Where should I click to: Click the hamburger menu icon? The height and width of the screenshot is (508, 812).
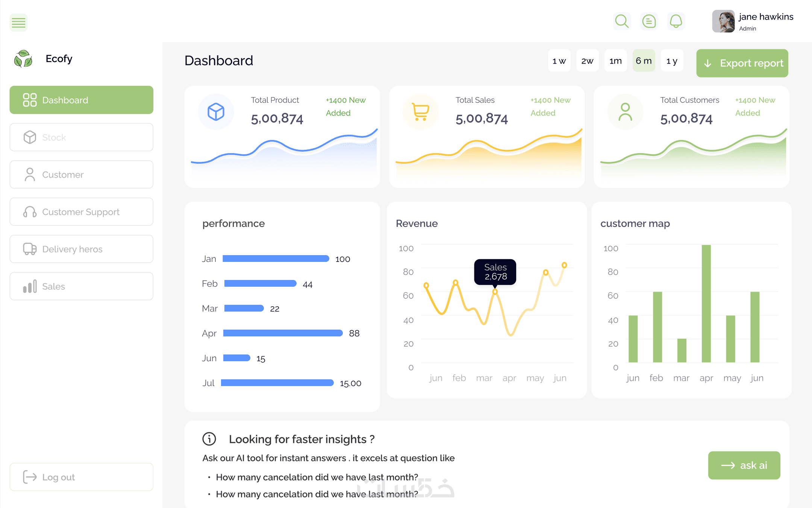click(x=18, y=23)
